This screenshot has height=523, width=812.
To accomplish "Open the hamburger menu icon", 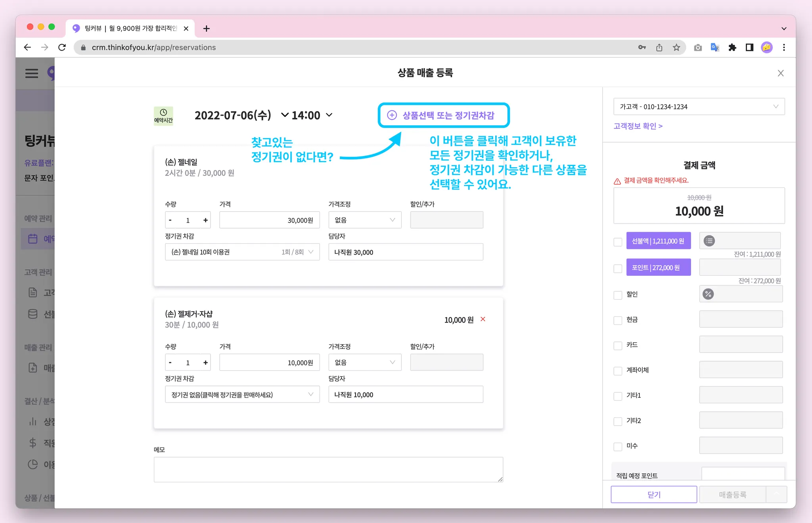I will (32, 73).
